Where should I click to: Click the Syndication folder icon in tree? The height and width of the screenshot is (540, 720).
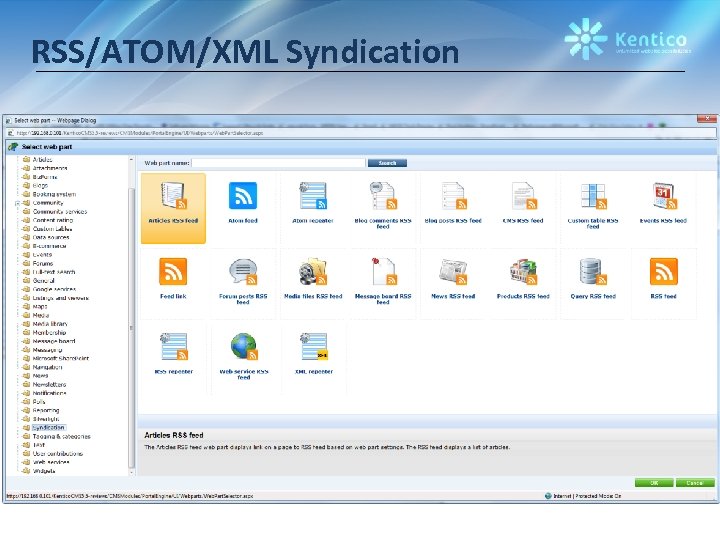click(26, 428)
